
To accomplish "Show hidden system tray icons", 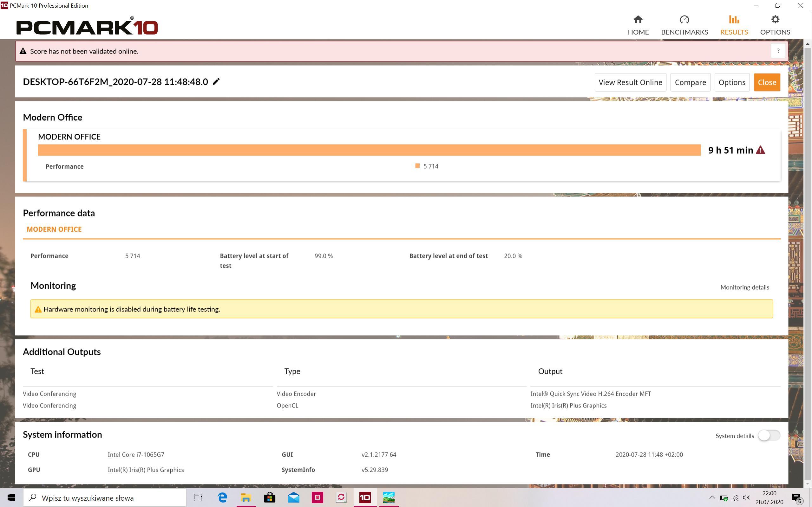I will point(712,497).
